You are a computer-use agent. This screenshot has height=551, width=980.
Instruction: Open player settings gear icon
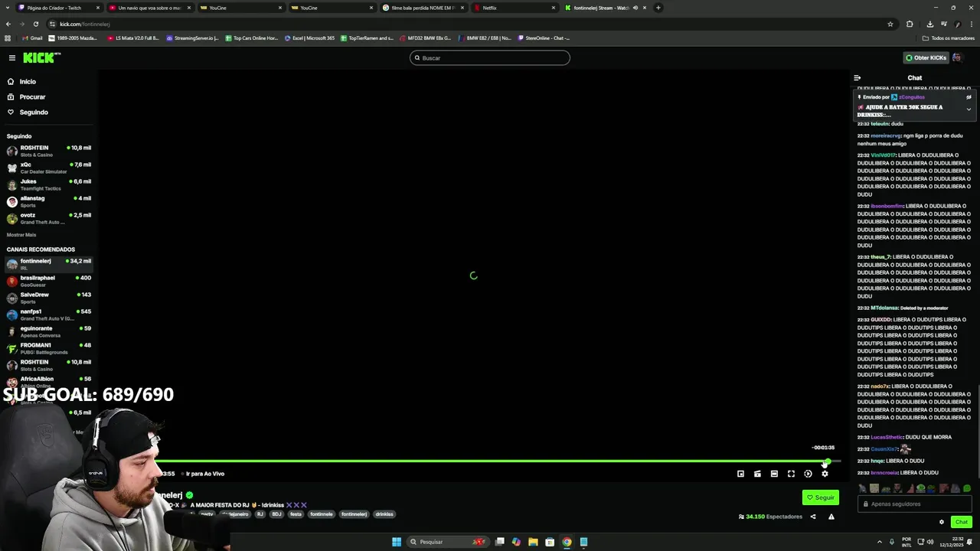click(825, 474)
